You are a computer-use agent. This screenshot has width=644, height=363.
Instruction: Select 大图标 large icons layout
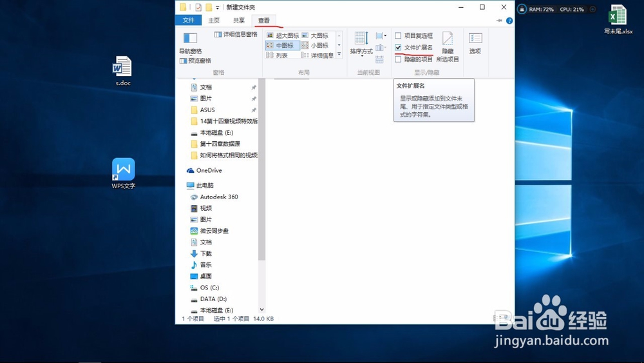(315, 35)
